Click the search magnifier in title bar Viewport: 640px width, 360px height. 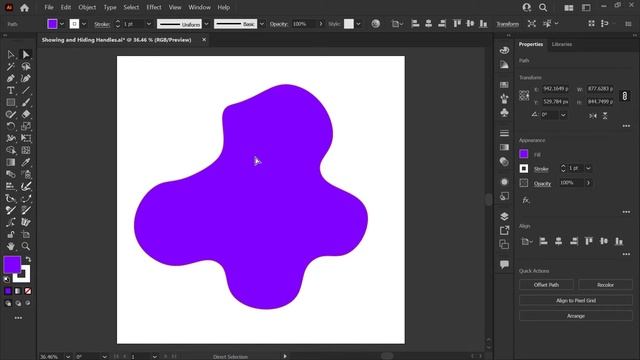543,7
